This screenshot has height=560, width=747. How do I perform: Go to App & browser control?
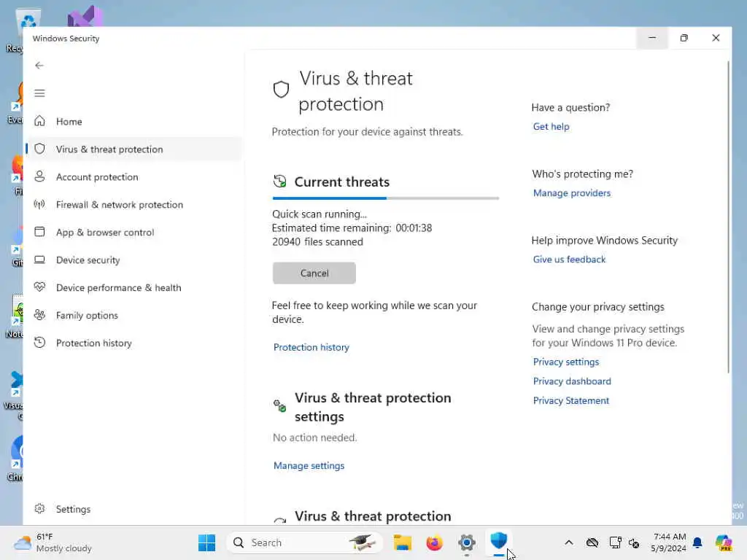(135, 232)
